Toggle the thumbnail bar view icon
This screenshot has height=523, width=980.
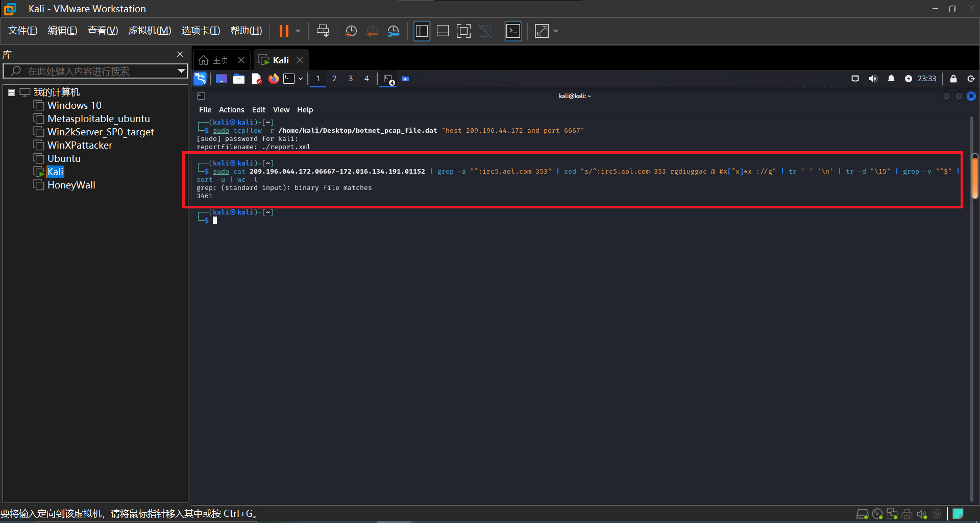pos(443,31)
